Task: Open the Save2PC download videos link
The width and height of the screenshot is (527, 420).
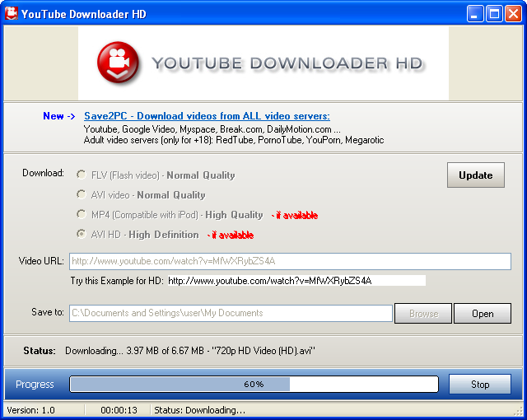Action: tap(207, 116)
